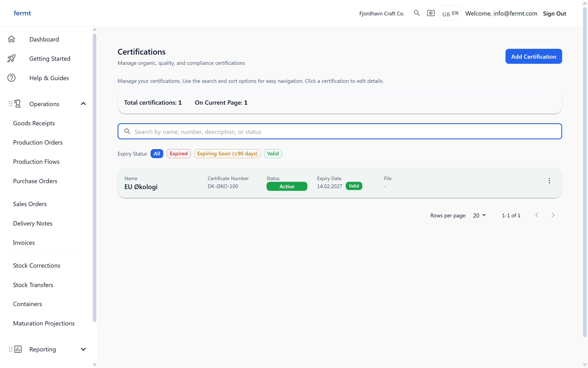Click sidebar scroll down arrow
588x368 pixels.
coord(95,365)
